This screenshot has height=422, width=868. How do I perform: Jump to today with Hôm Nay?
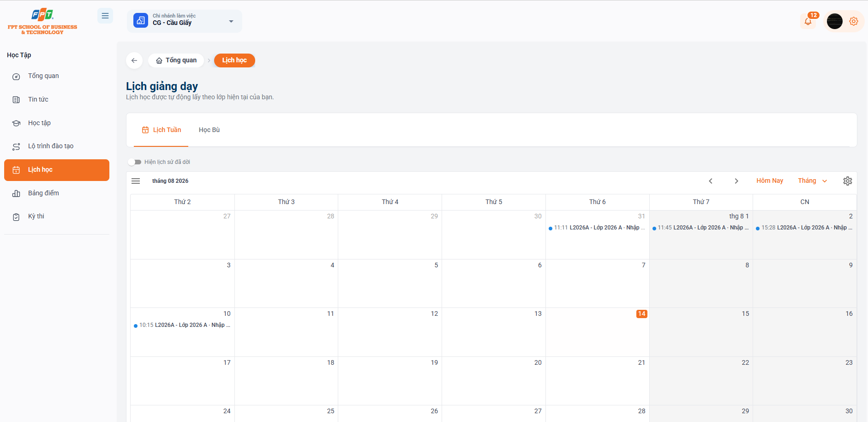point(770,181)
